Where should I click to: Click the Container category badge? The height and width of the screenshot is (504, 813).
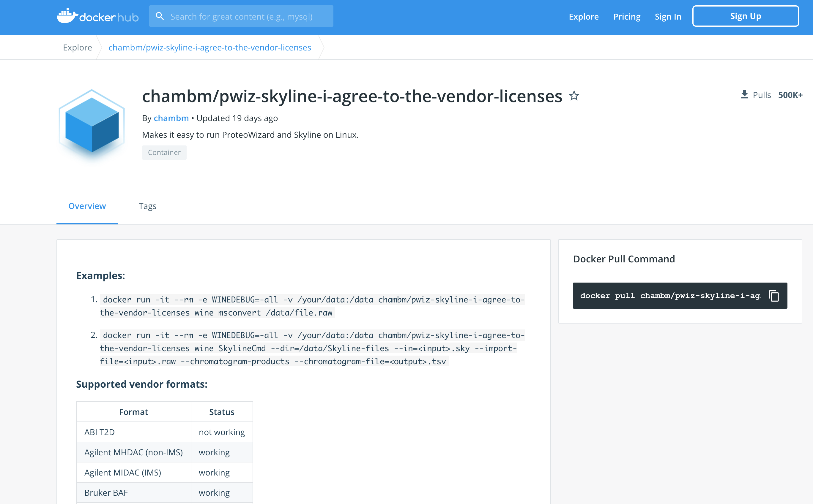pyautogui.click(x=164, y=152)
